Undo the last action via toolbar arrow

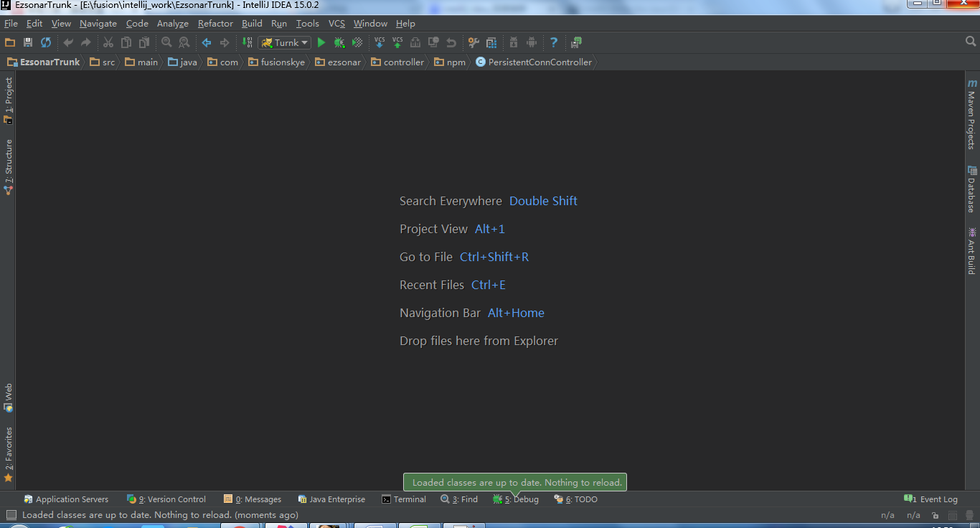click(68, 42)
